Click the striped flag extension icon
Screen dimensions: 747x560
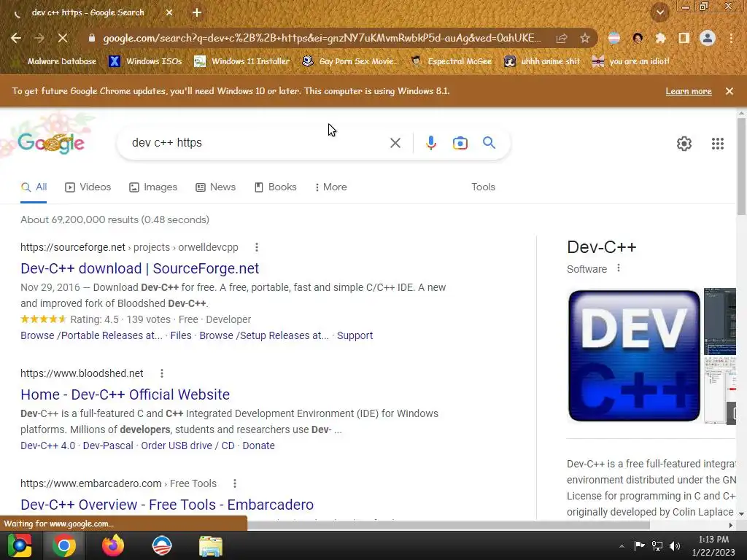coord(614,38)
